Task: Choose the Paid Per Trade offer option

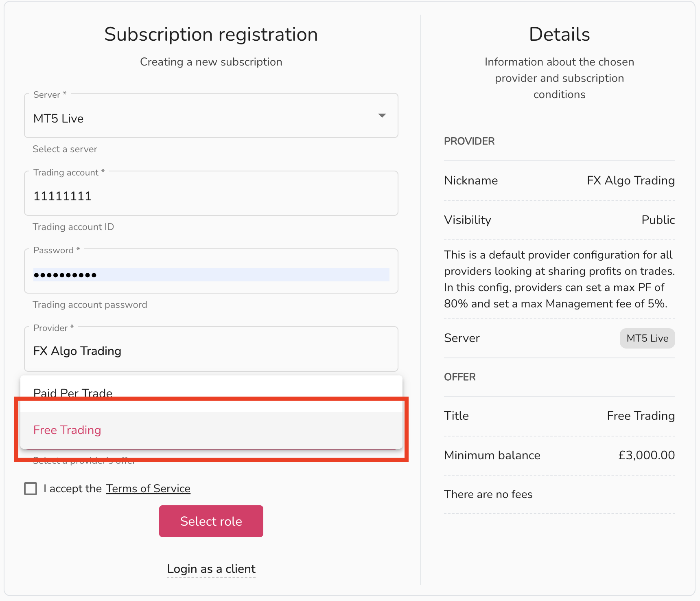Action: pyautogui.click(x=73, y=392)
